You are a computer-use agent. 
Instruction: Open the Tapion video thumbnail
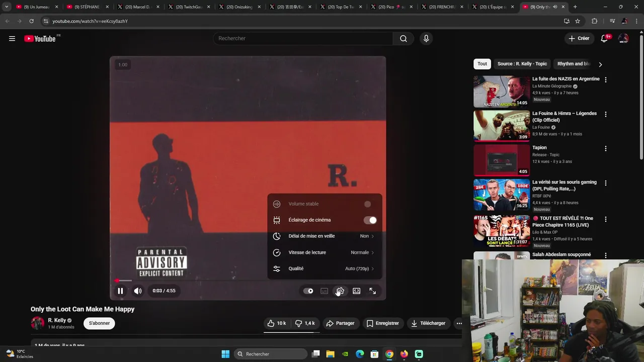502,160
